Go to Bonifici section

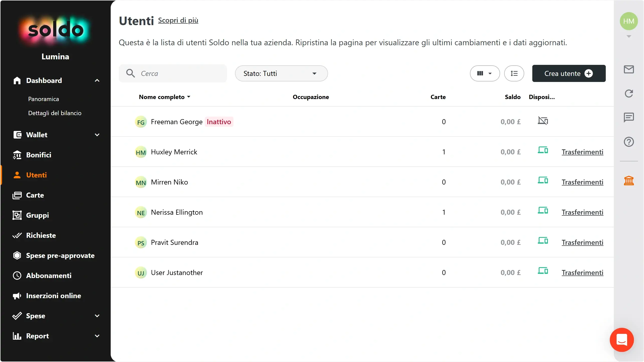click(x=39, y=155)
